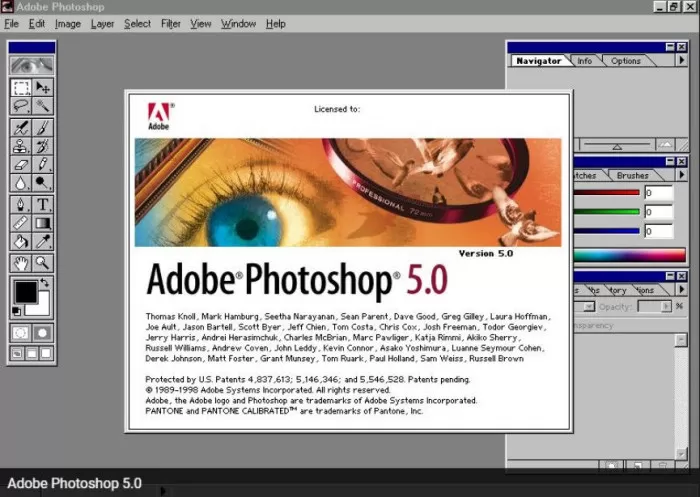
Task: Switch to the Info tab
Action: tap(584, 61)
